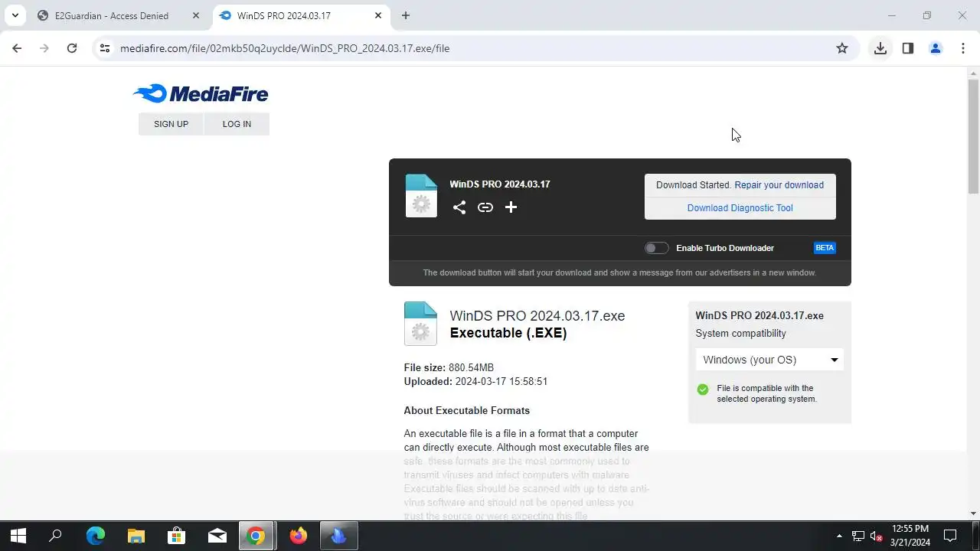Click the Uploaded 2024-03-17 15:58:51 text
980x551 pixels.
coord(475,382)
